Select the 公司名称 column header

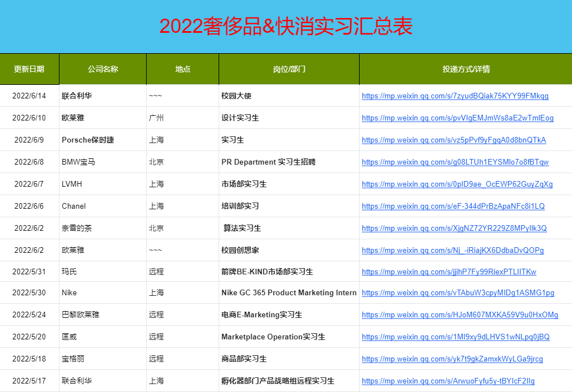point(103,69)
